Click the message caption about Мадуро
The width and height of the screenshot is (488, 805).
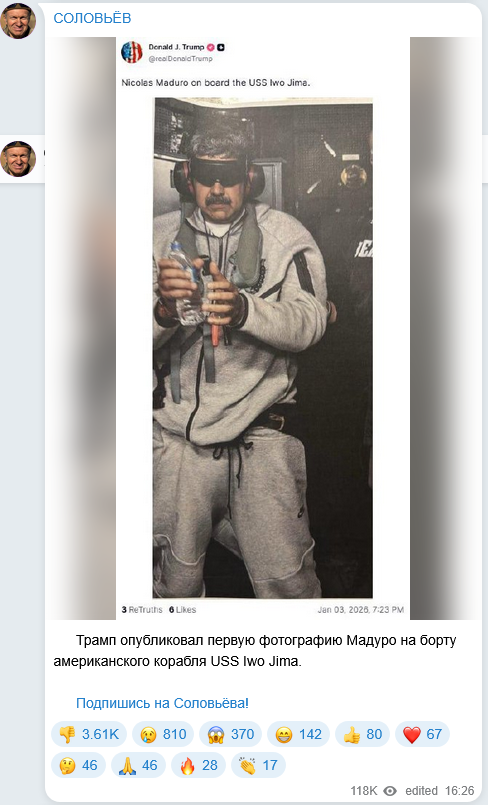255,651
